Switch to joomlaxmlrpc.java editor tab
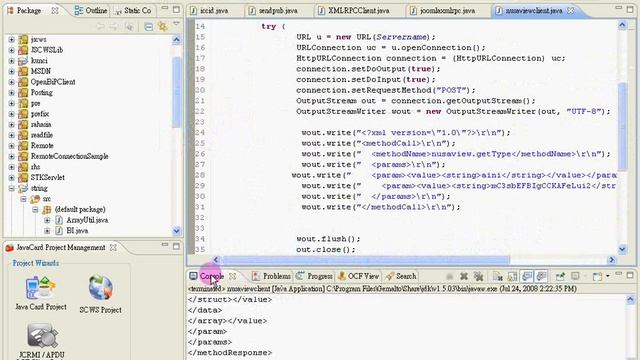Screen dimensions: 640x360 [442, 11]
